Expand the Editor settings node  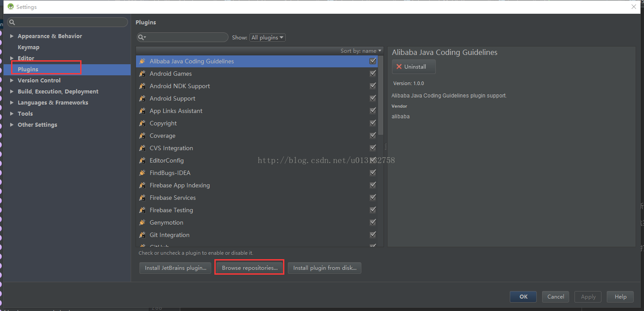12,58
